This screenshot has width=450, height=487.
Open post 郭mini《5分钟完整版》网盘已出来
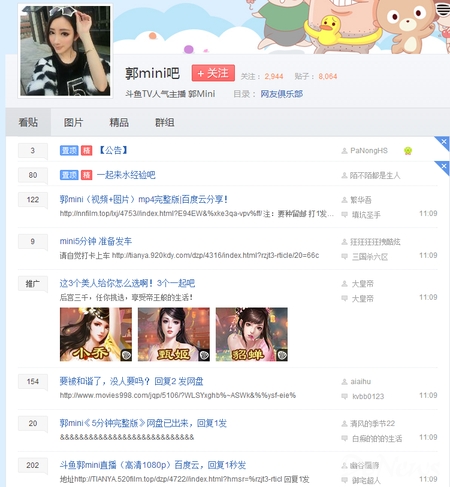143,423
